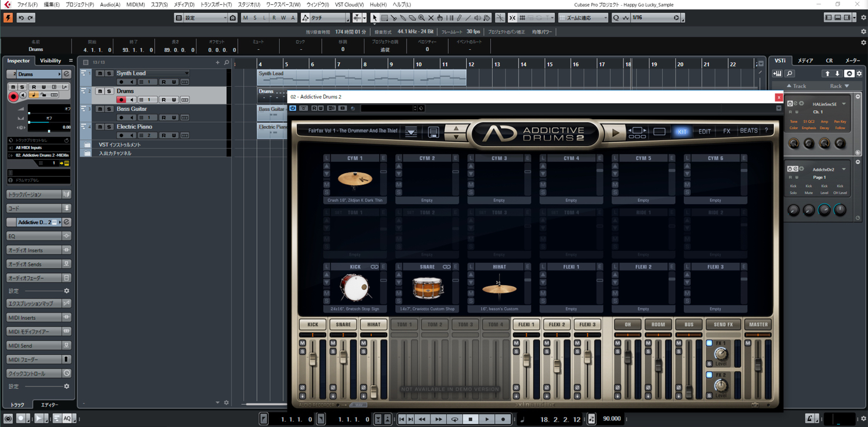Image resolution: width=868 pixels, height=427 pixels.
Task: Click the snare drum image in SNARE slot
Action: (428, 287)
